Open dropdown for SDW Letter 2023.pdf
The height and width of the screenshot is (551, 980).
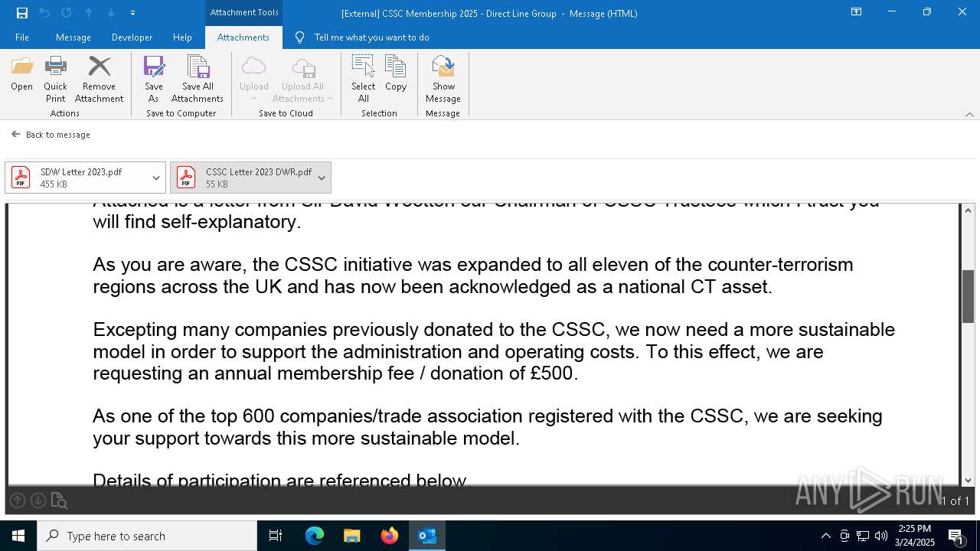(156, 178)
